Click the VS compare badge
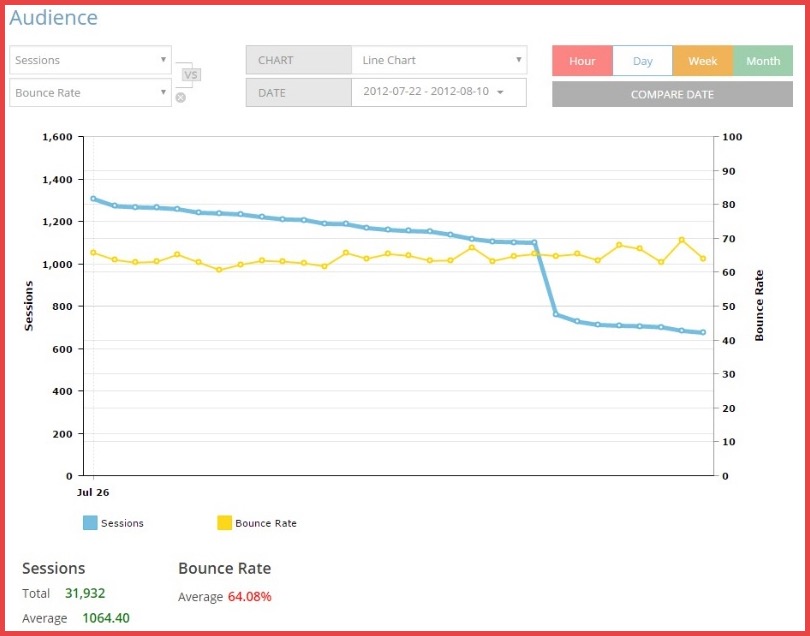The height and width of the screenshot is (636, 810). [x=192, y=74]
